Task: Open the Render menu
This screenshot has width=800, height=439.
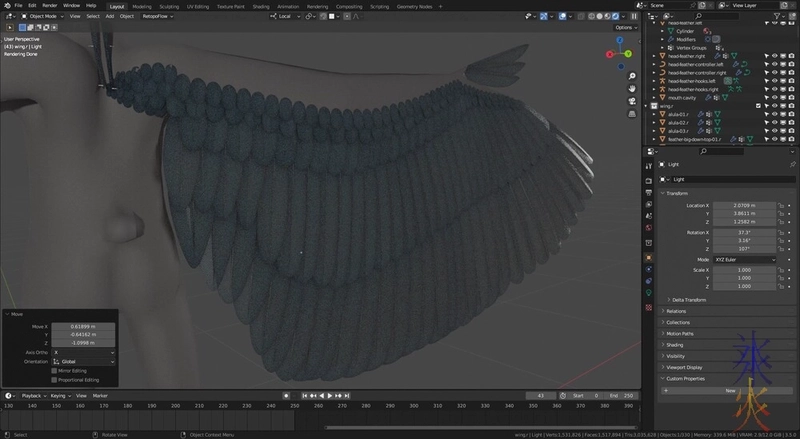Action: 49,5
